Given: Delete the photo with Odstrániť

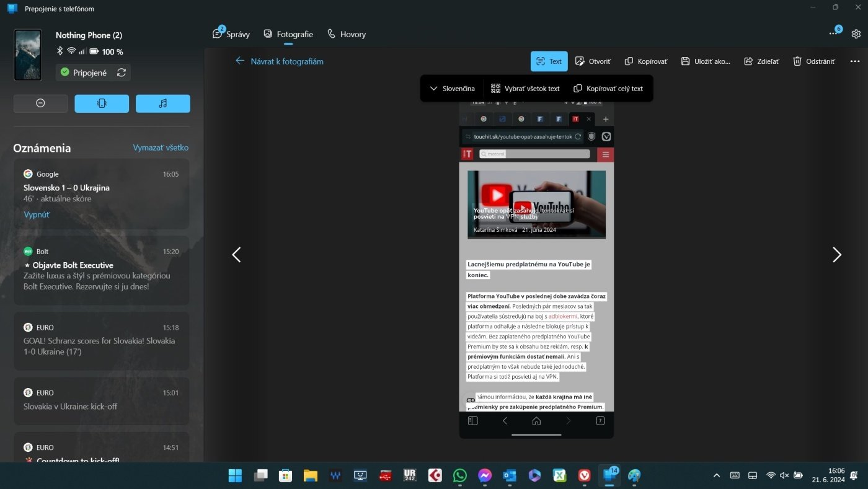Looking at the screenshot, I should (814, 61).
